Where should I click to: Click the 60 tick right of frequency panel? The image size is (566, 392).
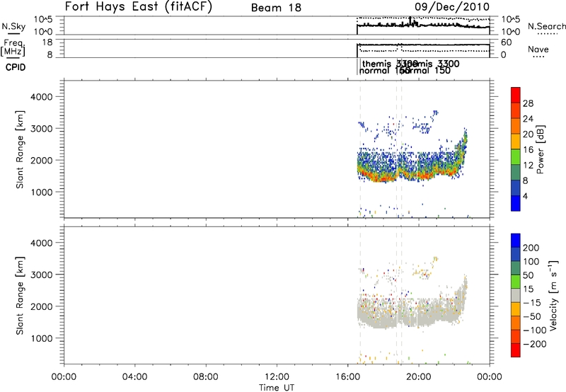(x=507, y=42)
